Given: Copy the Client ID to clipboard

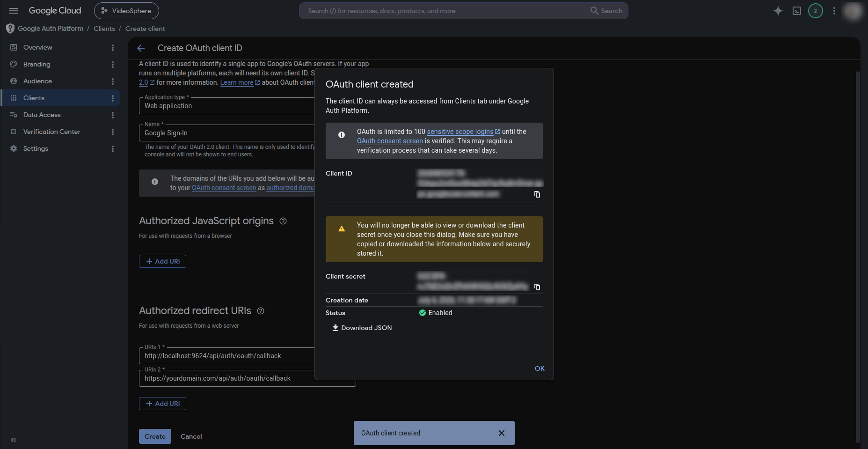Looking at the screenshot, I should point(537,194).
